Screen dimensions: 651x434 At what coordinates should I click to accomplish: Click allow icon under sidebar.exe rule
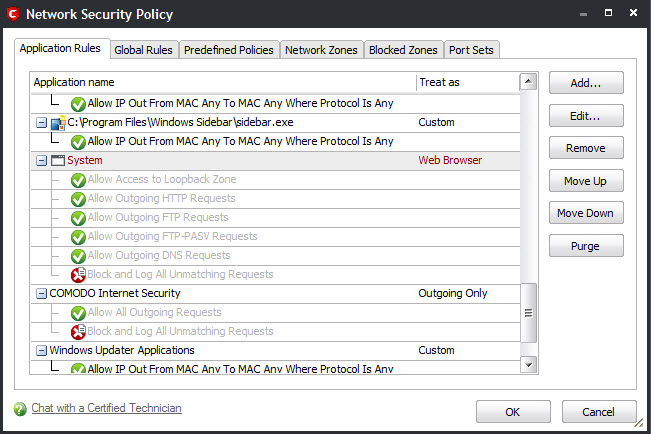pos(78,142)
